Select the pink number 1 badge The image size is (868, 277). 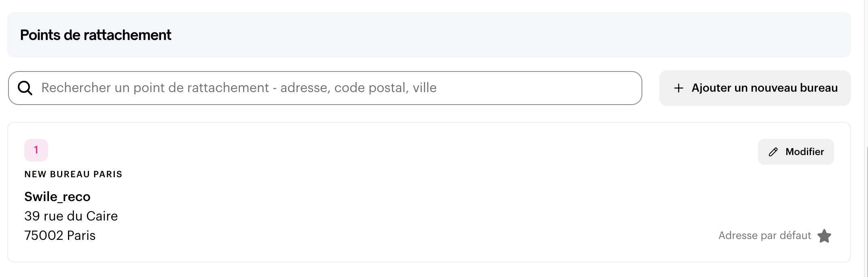(36, 150)
